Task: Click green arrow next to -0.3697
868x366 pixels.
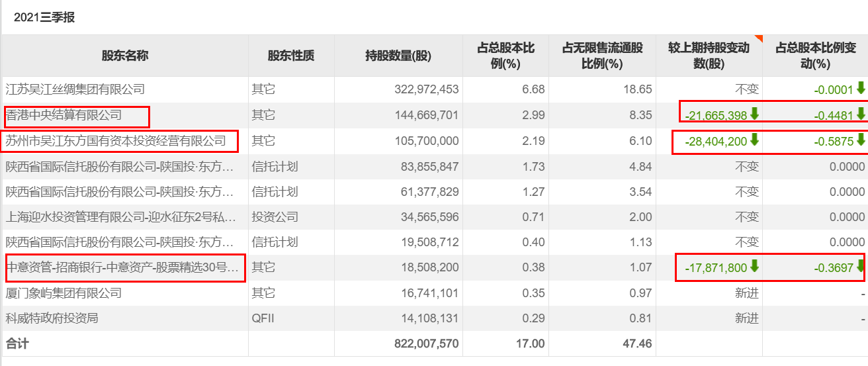Action: [x=860, y=267]
